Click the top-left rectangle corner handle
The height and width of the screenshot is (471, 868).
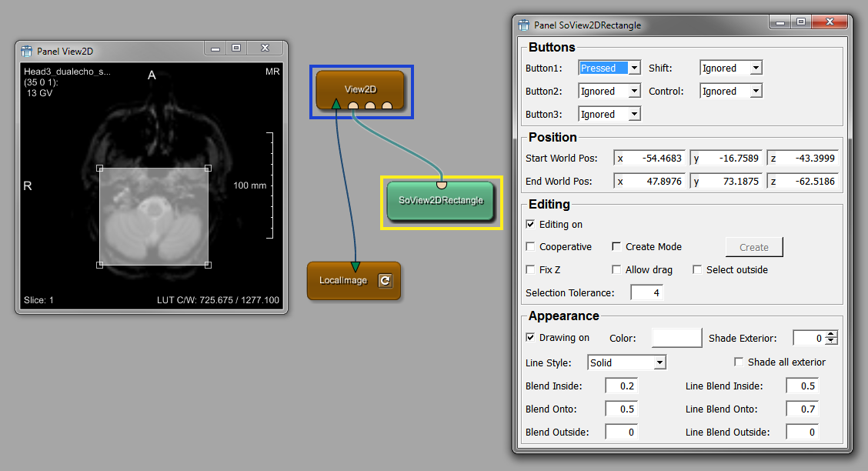(100, 168)
